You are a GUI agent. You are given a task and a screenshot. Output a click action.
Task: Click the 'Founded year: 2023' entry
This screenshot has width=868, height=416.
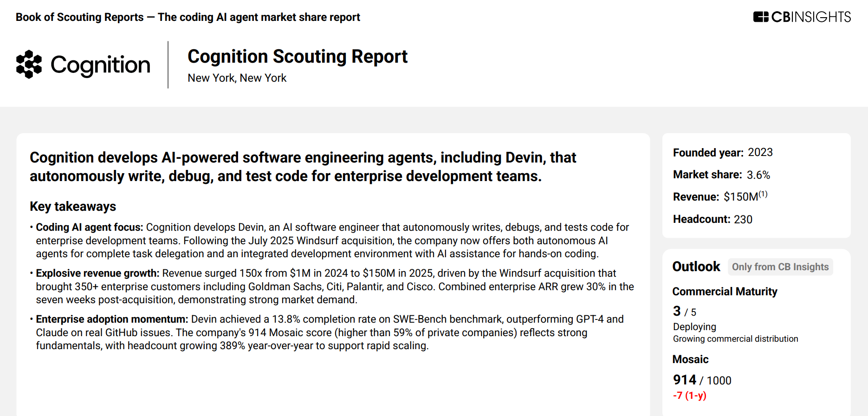[x=723, y=152]
